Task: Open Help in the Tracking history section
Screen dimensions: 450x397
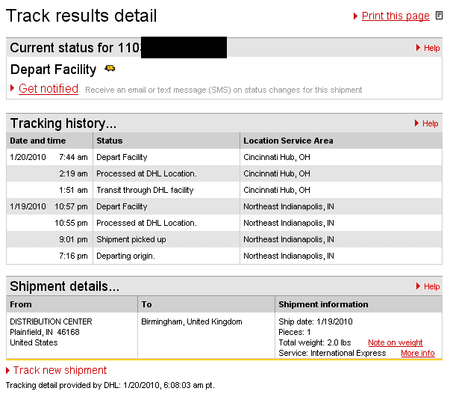Action: 430,124
